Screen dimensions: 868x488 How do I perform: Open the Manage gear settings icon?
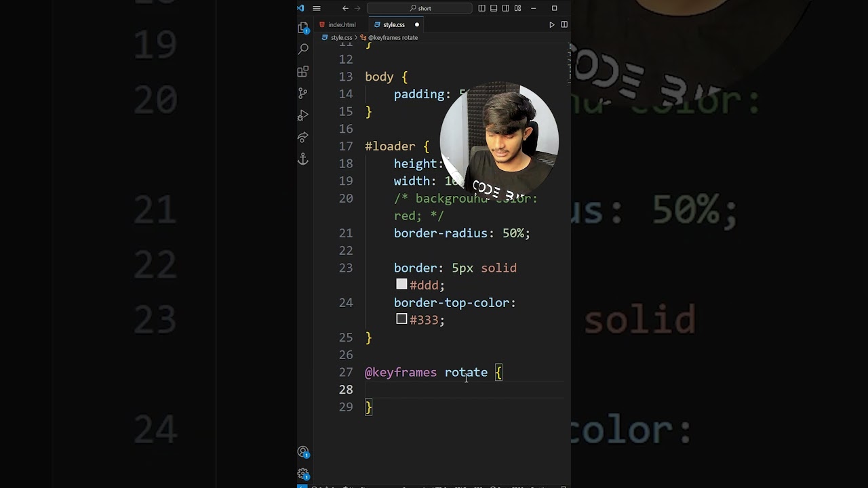click(303, 474)
